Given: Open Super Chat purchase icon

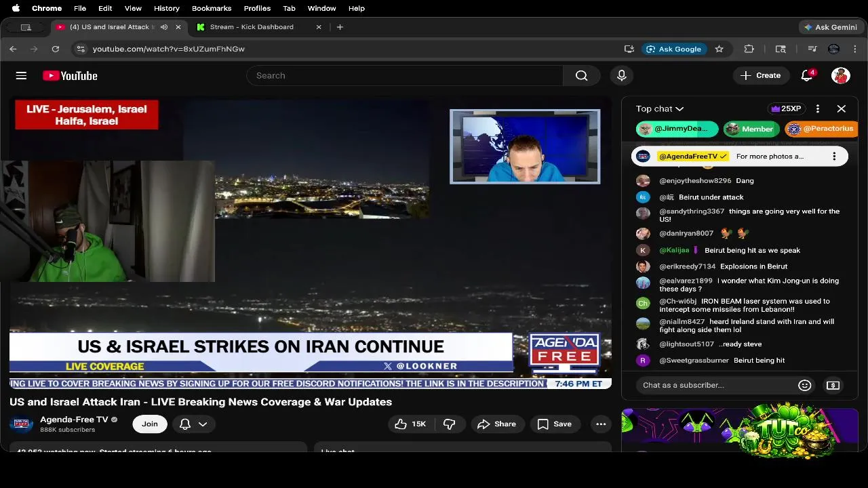Looking at the screenshot, I should (833, 385).
